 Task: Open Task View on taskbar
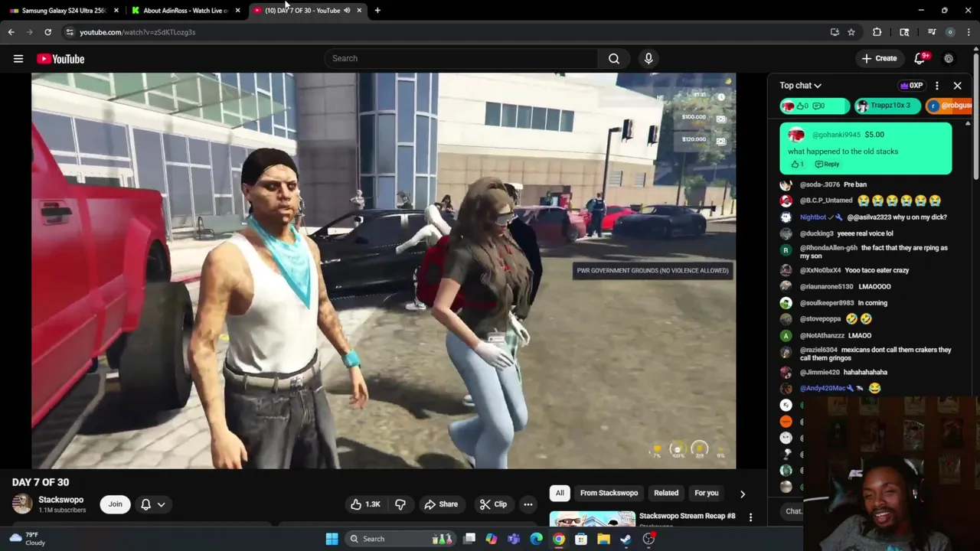(x=469, y=539)
